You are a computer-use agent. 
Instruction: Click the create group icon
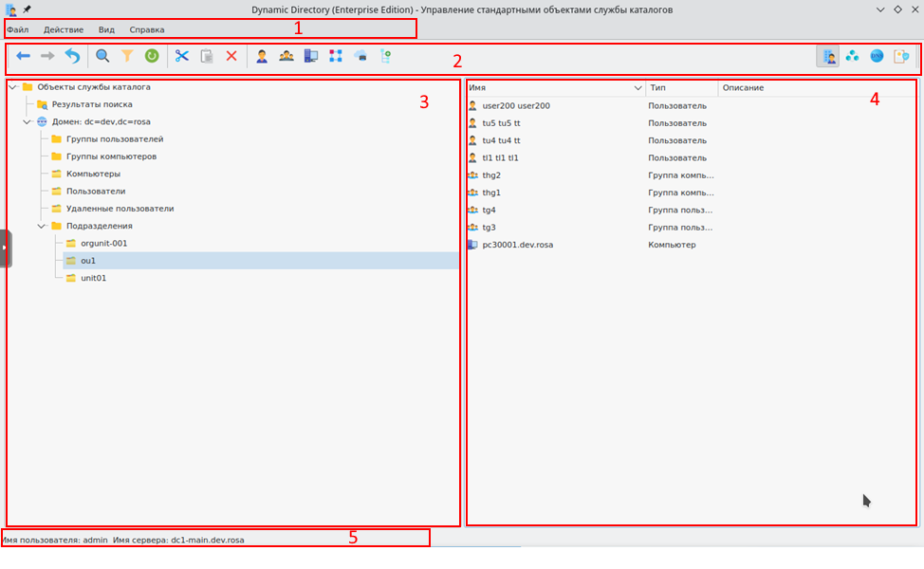click(286, 57)
